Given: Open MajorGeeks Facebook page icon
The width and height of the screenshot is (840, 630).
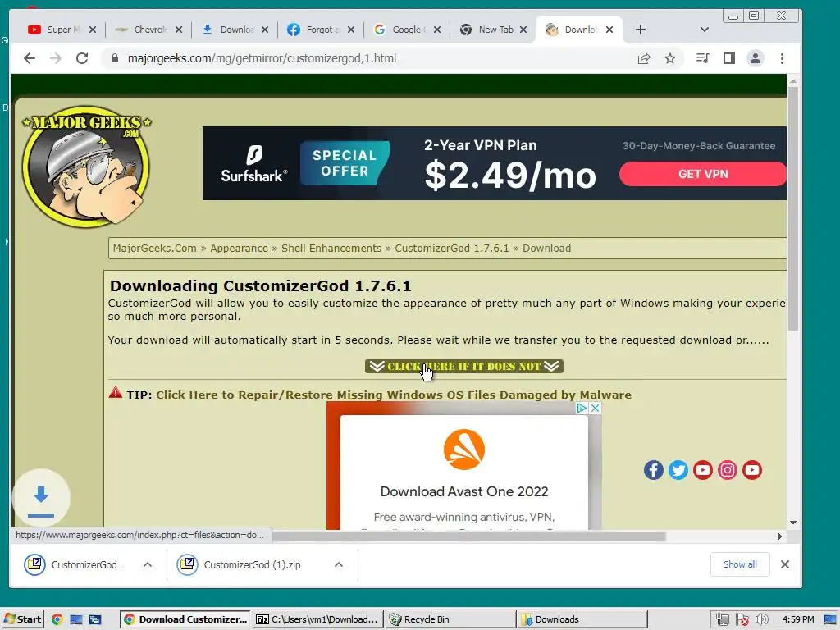Looking at the screenshot, I should [x=654, y=470].
